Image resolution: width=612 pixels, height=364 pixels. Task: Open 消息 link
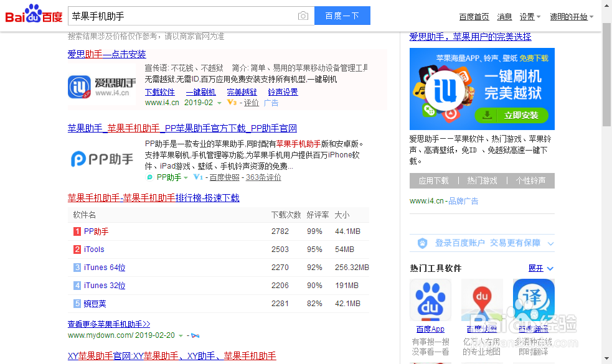tap(504, 17)
